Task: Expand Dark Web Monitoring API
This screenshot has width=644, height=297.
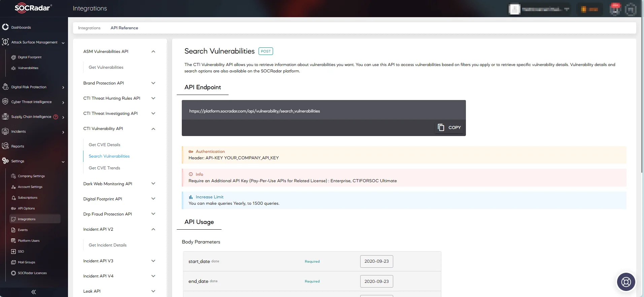Action: point(153,184)
